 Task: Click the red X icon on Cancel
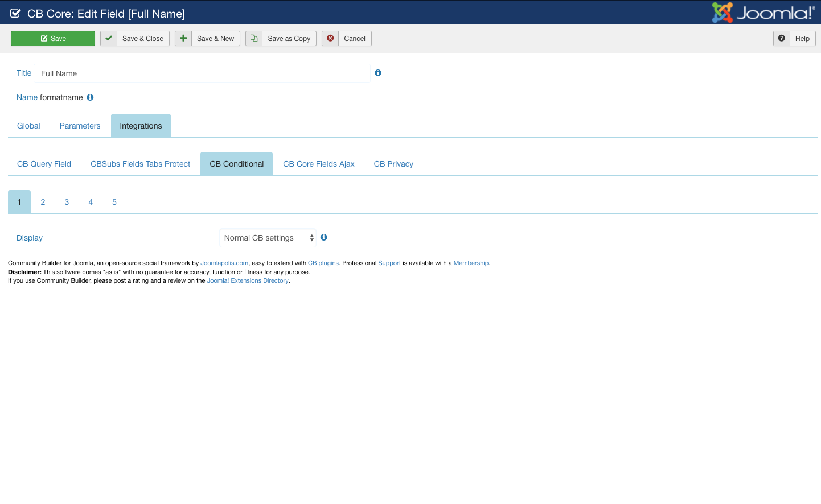click(330, 39)
